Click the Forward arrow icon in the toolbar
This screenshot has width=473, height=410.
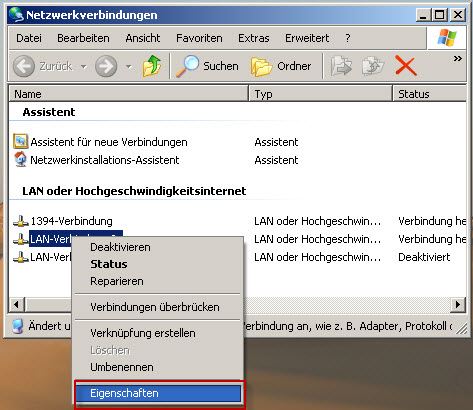[x=106, y=66]
